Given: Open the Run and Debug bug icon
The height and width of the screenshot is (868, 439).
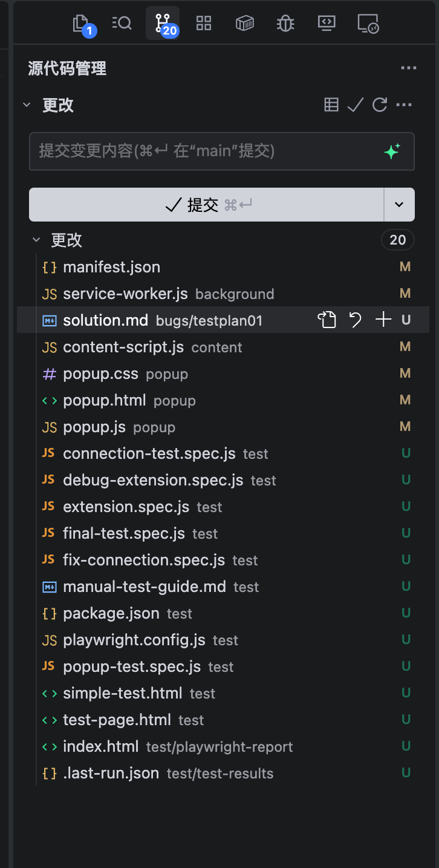Looking at the screenshot, I should tap(285, 24).
